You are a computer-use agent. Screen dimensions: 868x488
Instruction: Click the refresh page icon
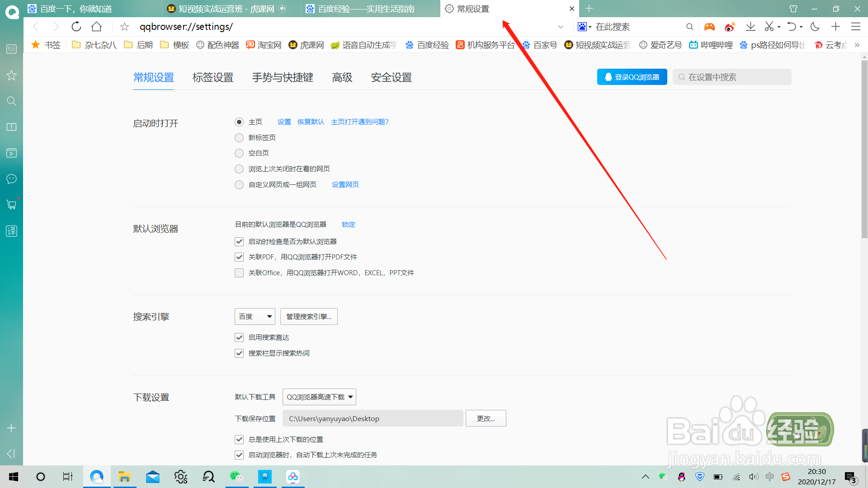tap(76, 27)
